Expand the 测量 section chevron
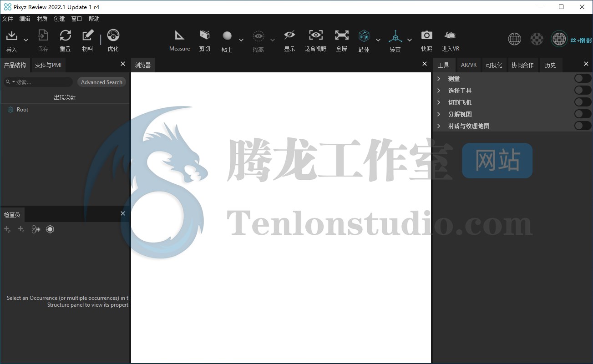This screenshot has height=364, width=593. (x=439, y=79)
